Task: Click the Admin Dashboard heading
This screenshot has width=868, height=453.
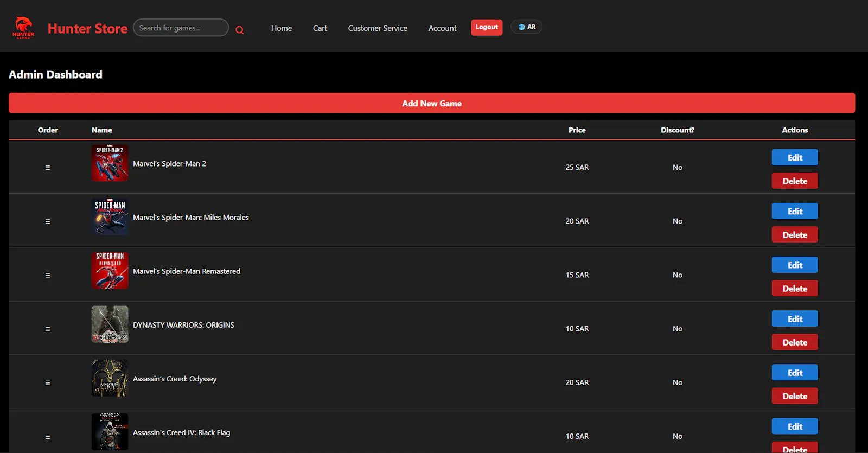Action: point(55,74)
